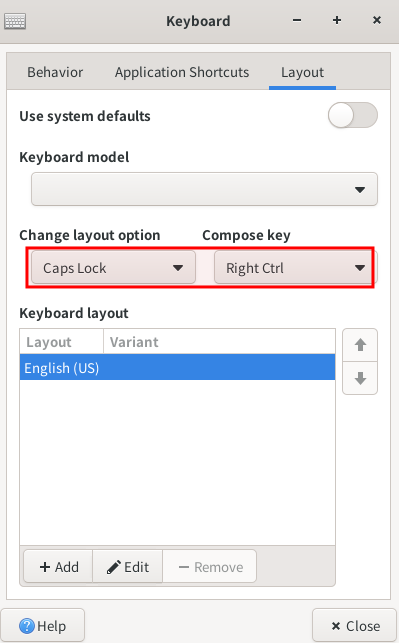Click the Variant column header
Image resolution: width=399 pixels, height=643 pixels.
(x=219, y=342)
